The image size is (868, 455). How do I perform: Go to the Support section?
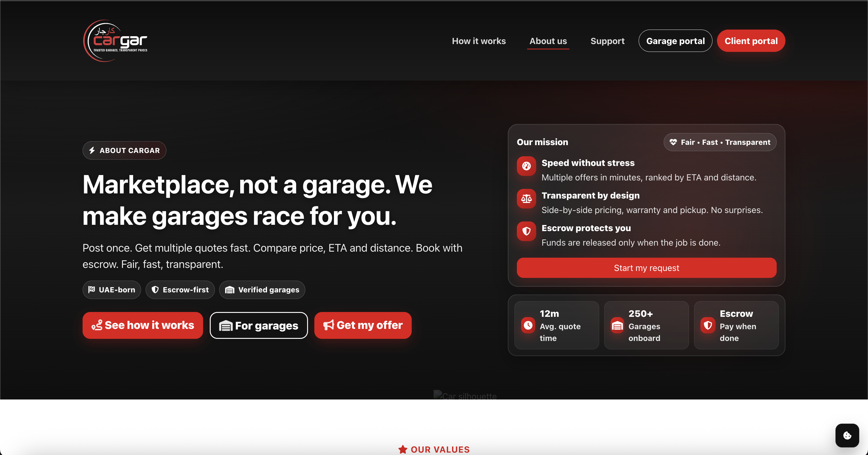[x=608, y=41]
